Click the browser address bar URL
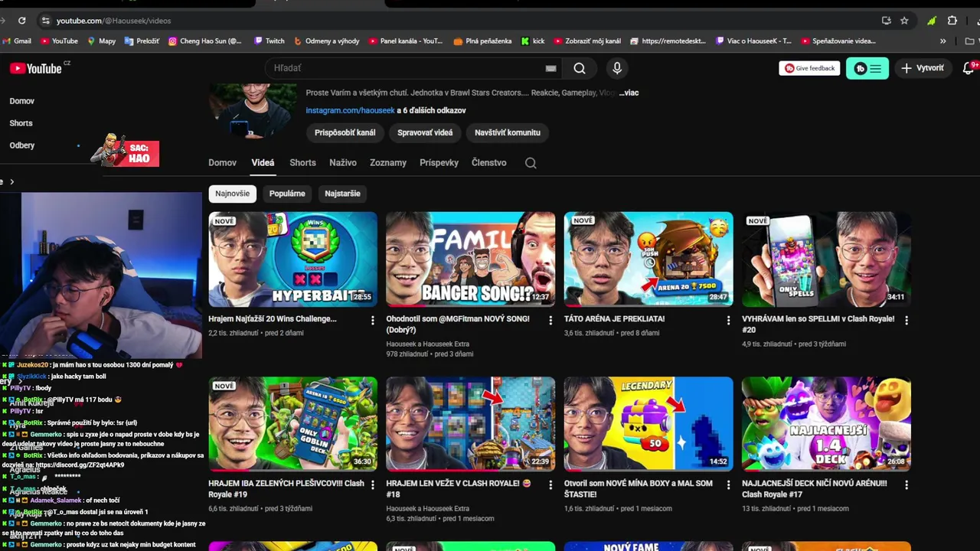Viewport: 980px width, 551px height. coord(113,21)
